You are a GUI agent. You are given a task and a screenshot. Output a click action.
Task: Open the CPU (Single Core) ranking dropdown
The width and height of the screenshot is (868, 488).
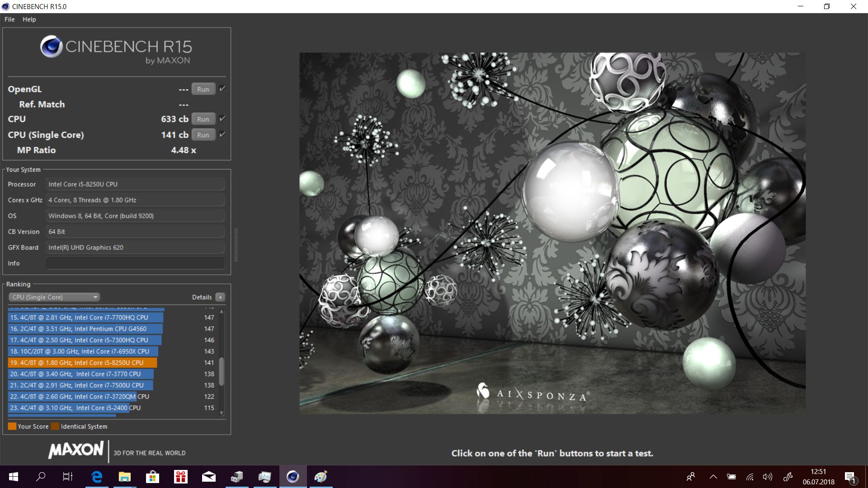coord(54,297)
